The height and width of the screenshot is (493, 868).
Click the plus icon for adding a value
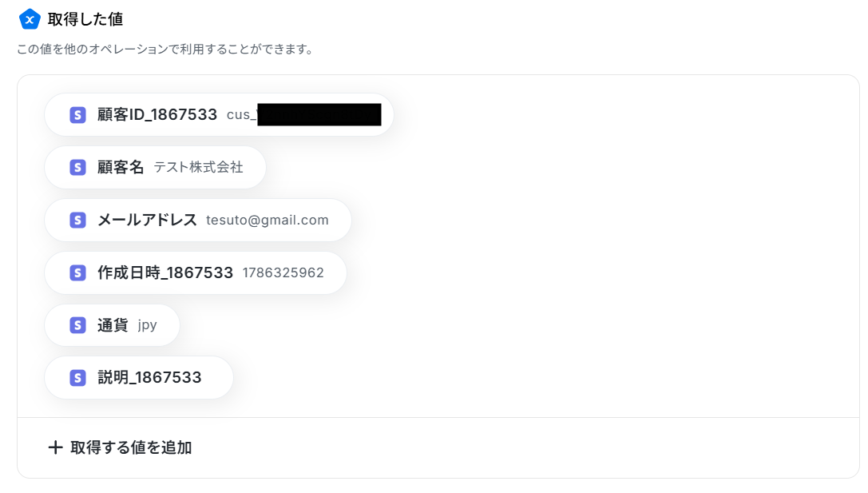point(55,447)
